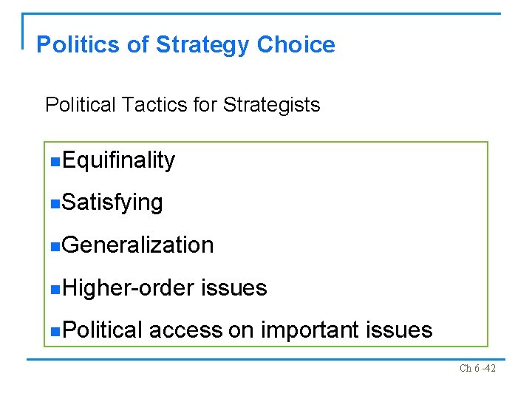The image size is (532, 399).
Task: Click the word Political in the subtitle
Action: [x=80, y=105]
